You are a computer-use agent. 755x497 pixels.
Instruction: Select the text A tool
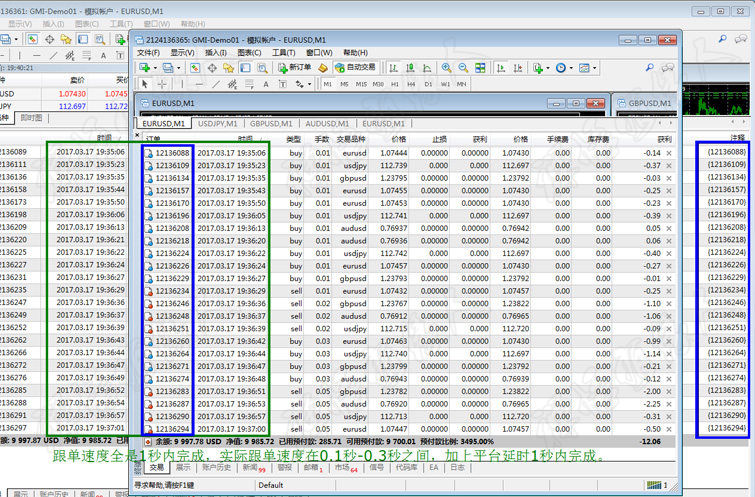point(266,84)
